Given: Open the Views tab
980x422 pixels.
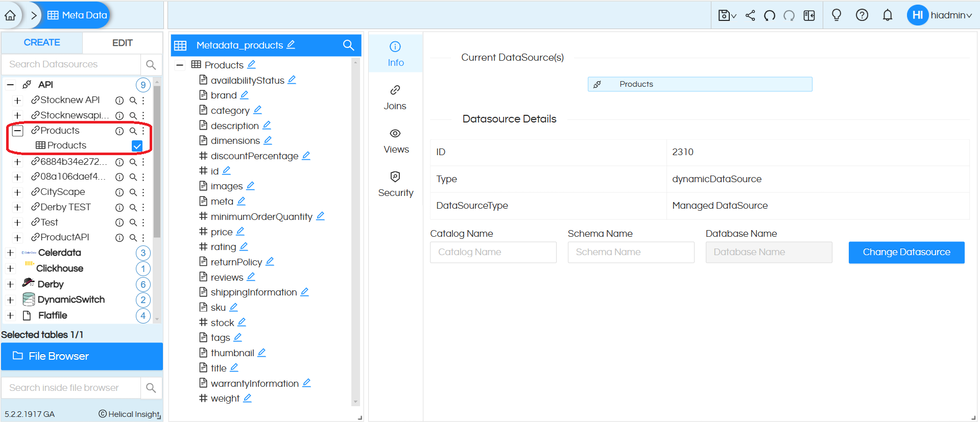Looking at the screenshot, I should click(x=395, y=141).
